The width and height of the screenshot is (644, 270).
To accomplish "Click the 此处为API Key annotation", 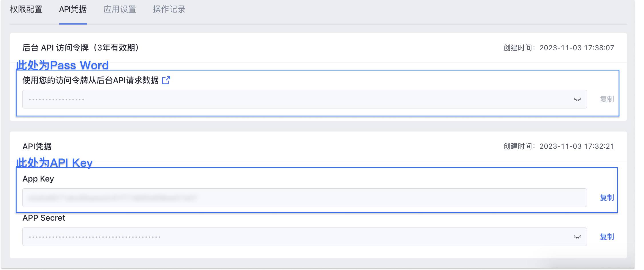I will pyautogui.click(x=54, y=163).
